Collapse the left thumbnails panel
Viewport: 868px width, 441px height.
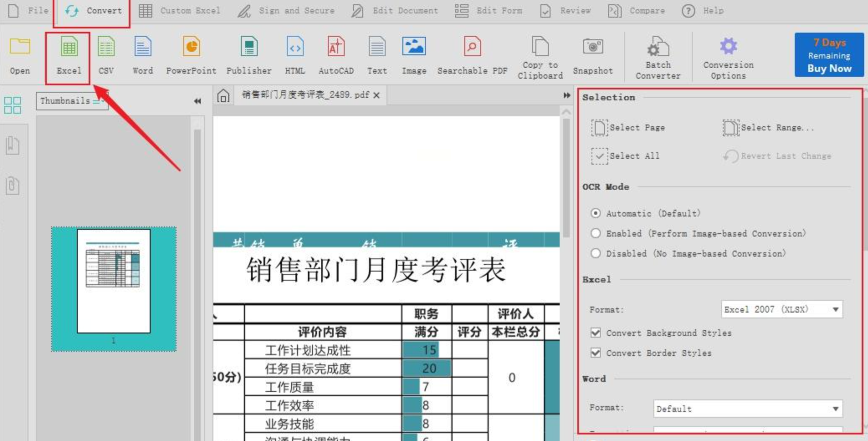pyautogui.click(x=197, y=101)
